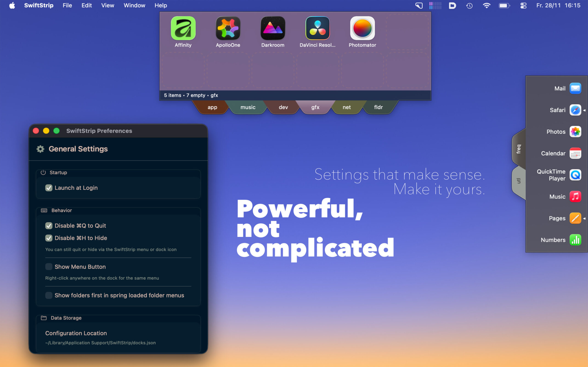Expand the Safari submenu arrow
The image size is (588, 367).
(x=584, y=110)
